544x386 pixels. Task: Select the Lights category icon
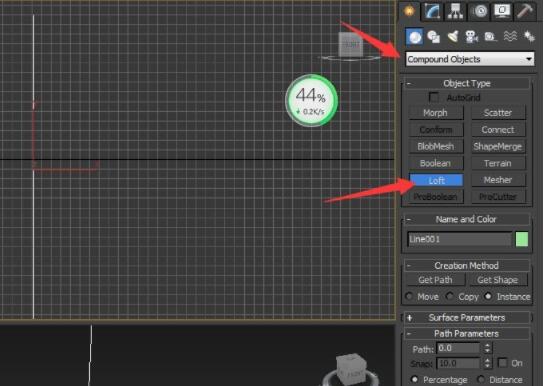pyautogui.click(x=453, y=36)
